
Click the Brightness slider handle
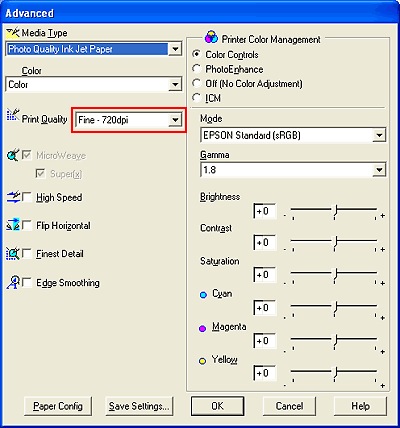[x=335, y=211]
